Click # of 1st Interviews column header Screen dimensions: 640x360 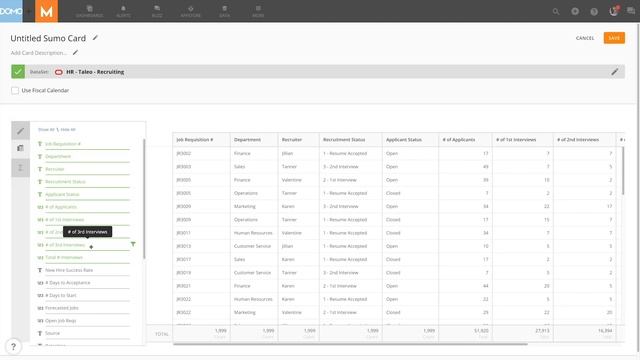(522, 140)
